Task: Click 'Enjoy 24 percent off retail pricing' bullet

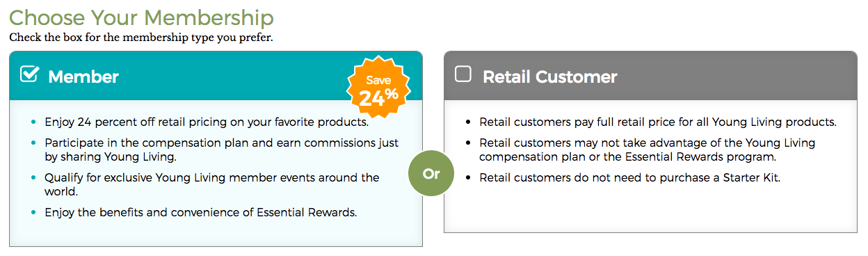Action: 207,122
